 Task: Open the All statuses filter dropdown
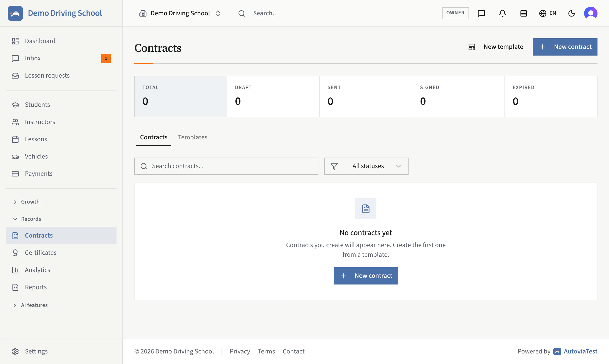(366, 166)
